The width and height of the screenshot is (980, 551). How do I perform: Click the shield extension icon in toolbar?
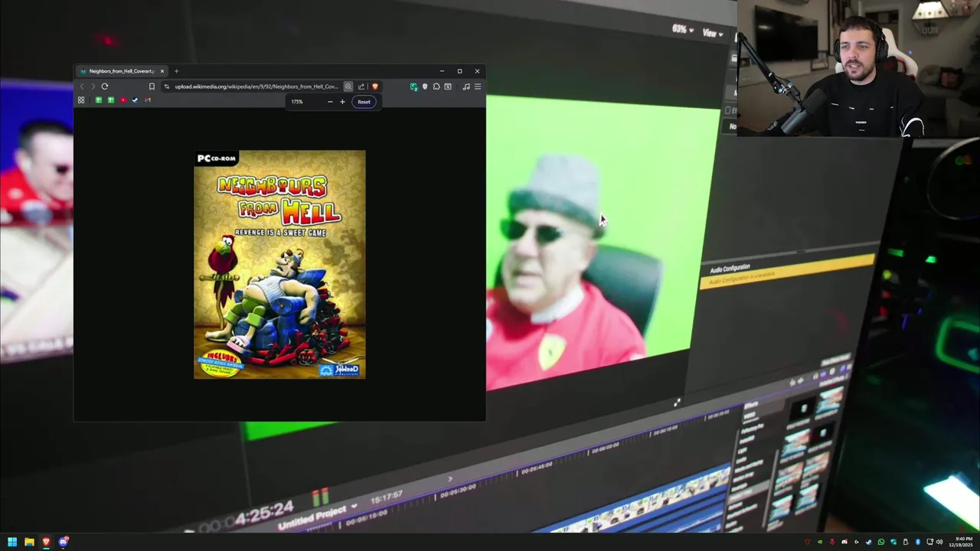coord(425,86)
